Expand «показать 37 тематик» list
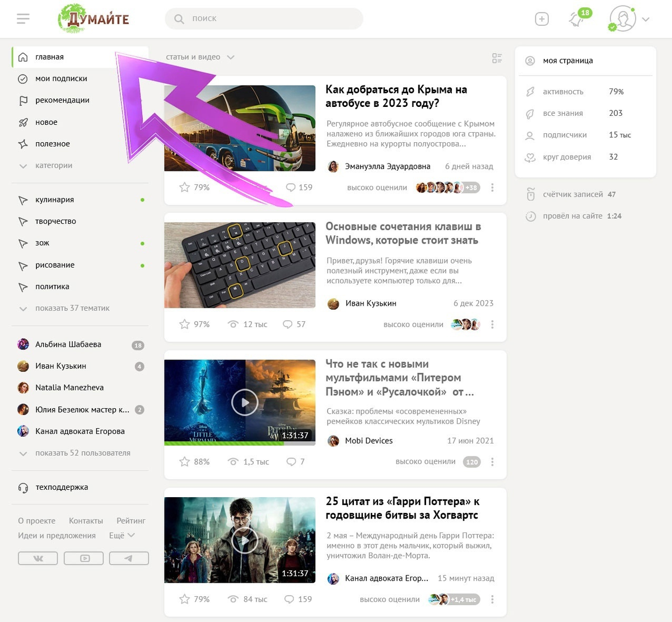This screenshot has width=672, height=622. coord(64,308)
